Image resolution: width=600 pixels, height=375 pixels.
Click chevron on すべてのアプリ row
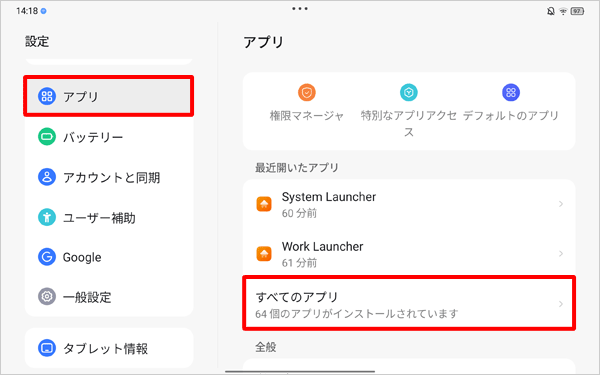tap(561, 304)
